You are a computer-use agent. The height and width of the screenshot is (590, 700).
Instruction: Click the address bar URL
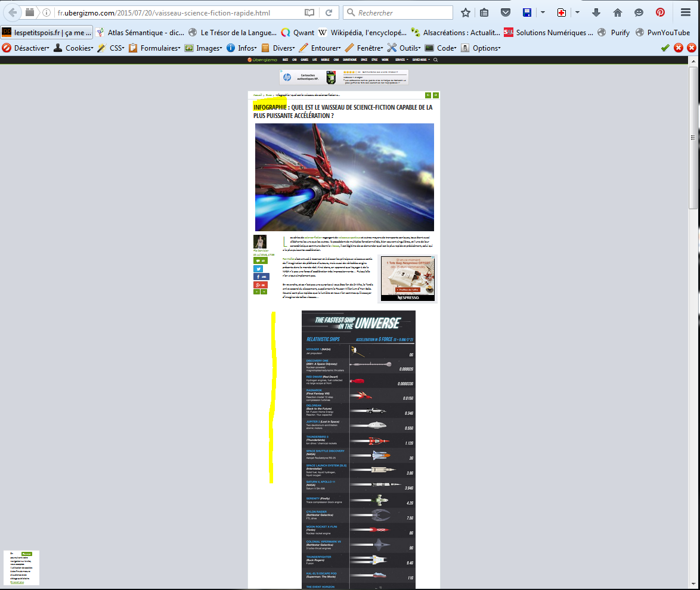coord(164,13)
